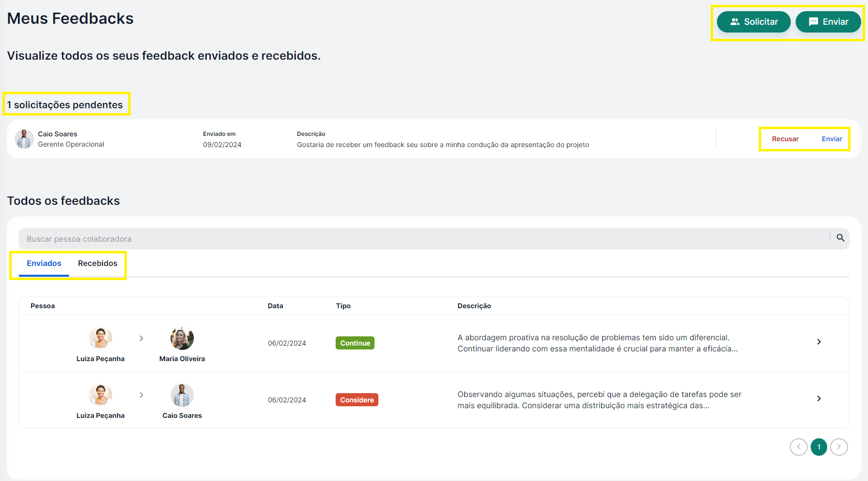868x481 pixels.
Task: Go to next page arrow
Action: point(839,447)
